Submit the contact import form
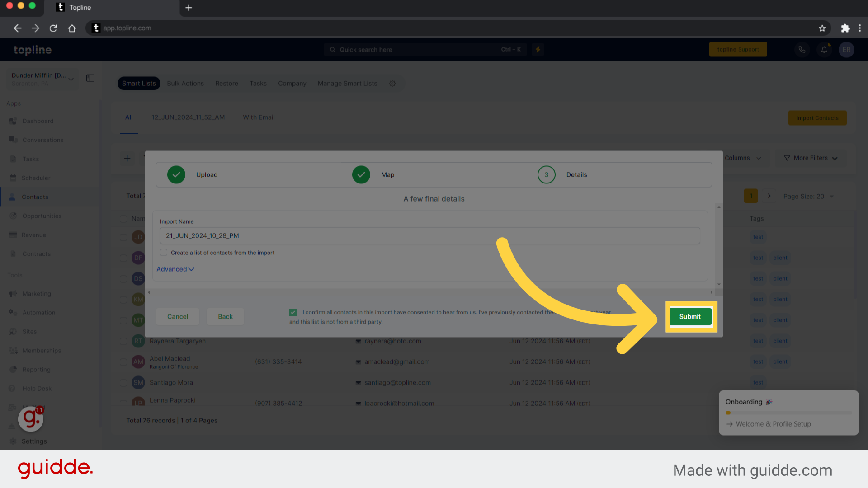Image resolution: width=868 pixels, height=488 pixels. coord(689,316)
